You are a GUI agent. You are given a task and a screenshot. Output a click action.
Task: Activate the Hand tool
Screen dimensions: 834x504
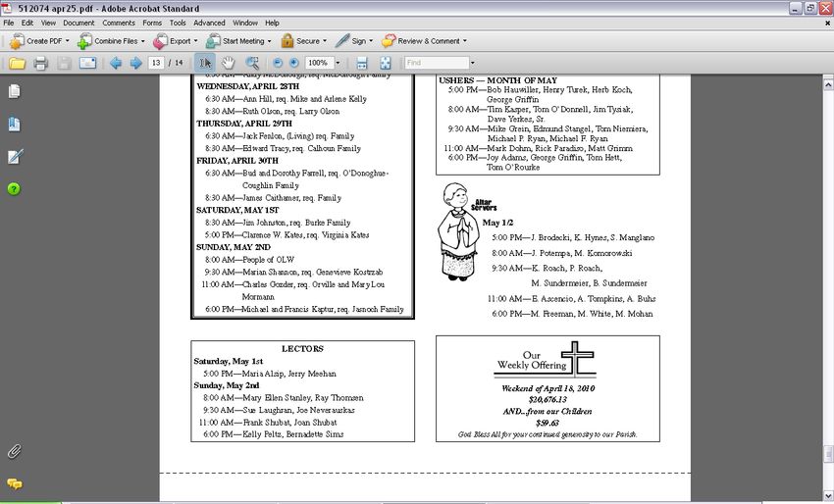229,63
